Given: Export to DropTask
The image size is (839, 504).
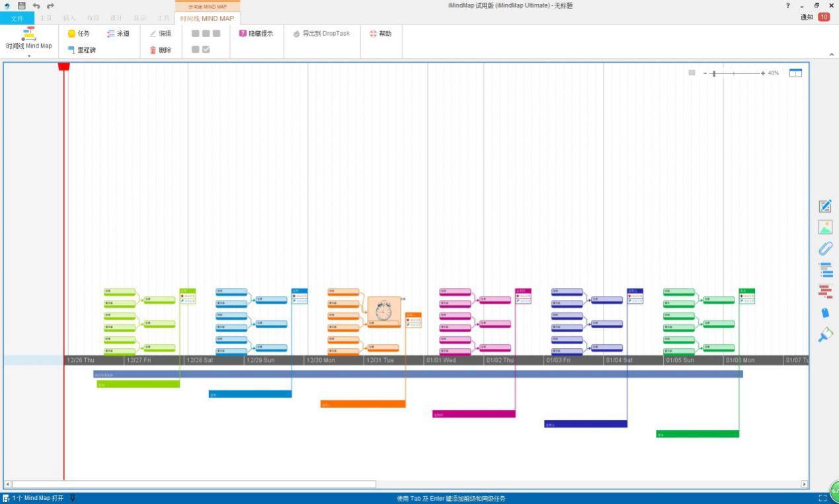Looking at the screenshot, I should click(321, 34).
